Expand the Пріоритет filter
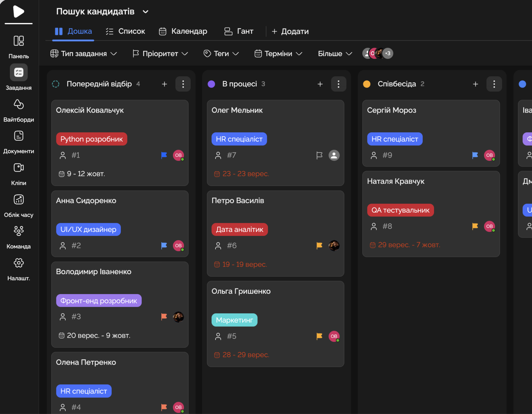Screen dimensions: 532x414 coord(160,53)
